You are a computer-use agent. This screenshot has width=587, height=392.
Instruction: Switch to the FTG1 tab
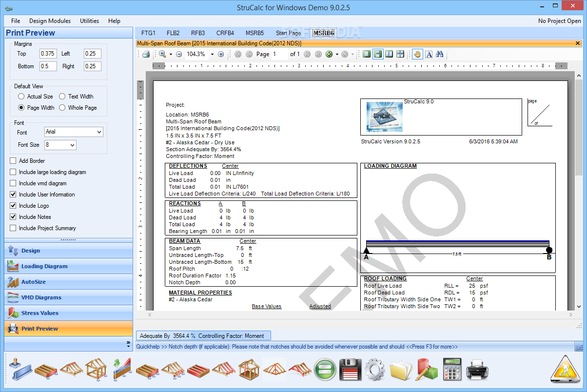148,33
